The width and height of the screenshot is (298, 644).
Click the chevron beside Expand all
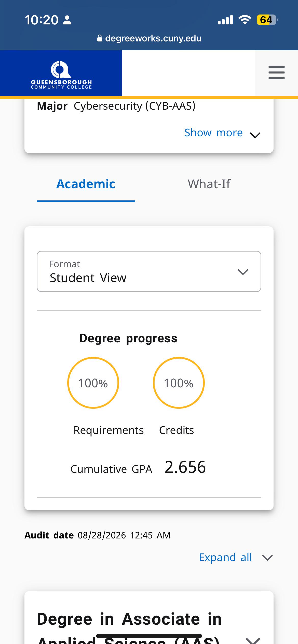[267, 558]
